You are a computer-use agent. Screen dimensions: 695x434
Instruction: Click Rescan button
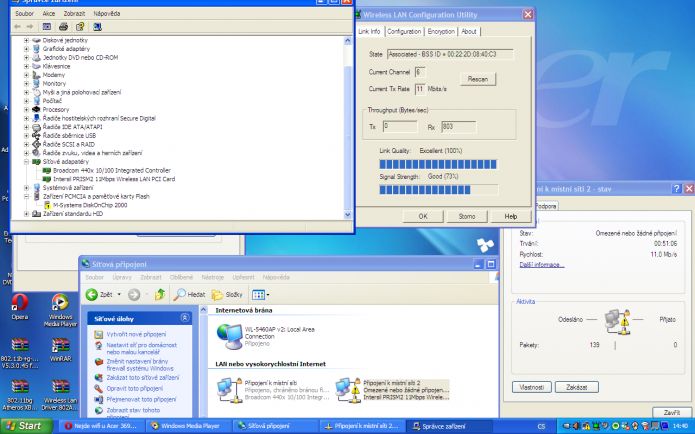pos(478,79)
